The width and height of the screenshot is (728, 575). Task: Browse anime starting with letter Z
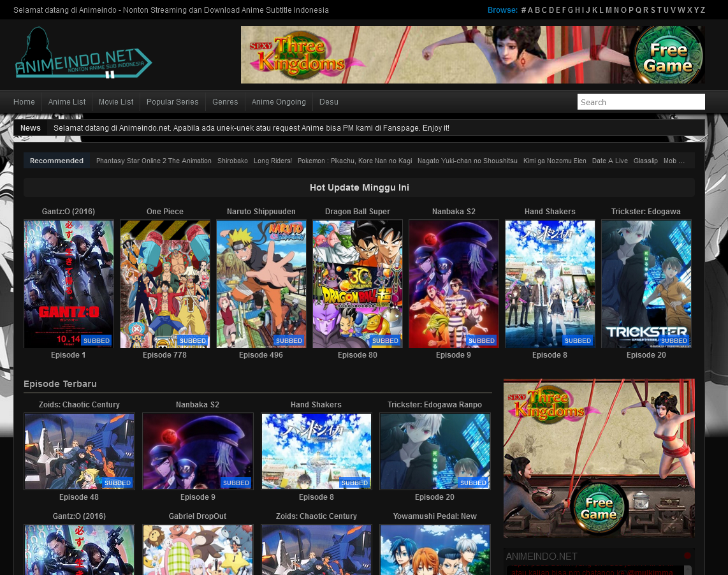pos(703,10)
